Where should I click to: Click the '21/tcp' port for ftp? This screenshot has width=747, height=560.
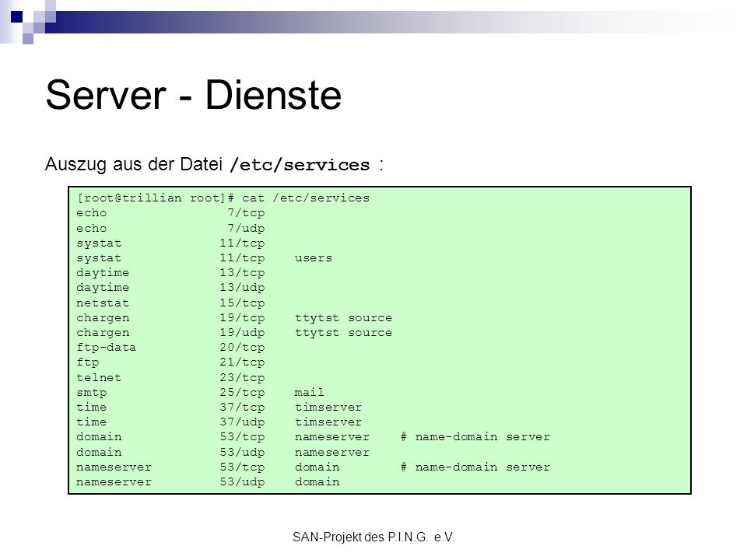click(x=242, y=362)
